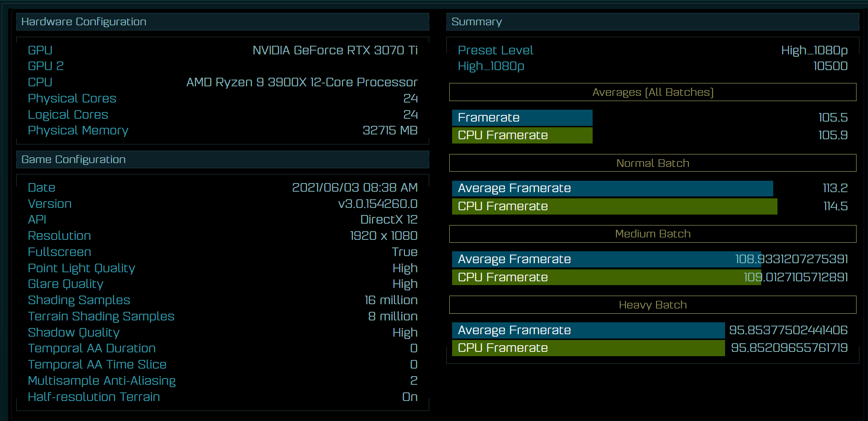This screenshot has width=868, height=421.
Task: Click the NVIDIA GeForce RTX 3070 Ti value
Action: point(335,51)
